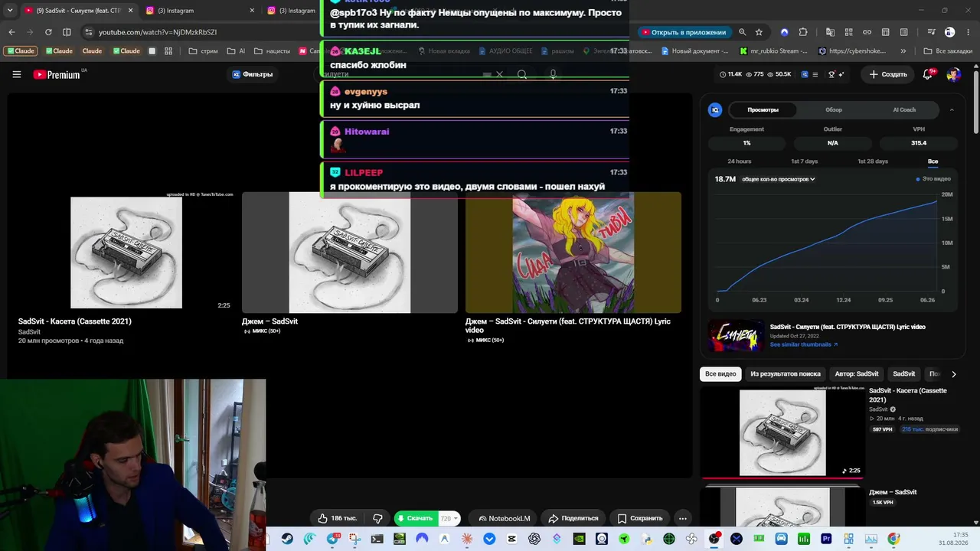Open the media control playlist icon
The width and height of the screenshot is (980, 551).
click(932, 32)
